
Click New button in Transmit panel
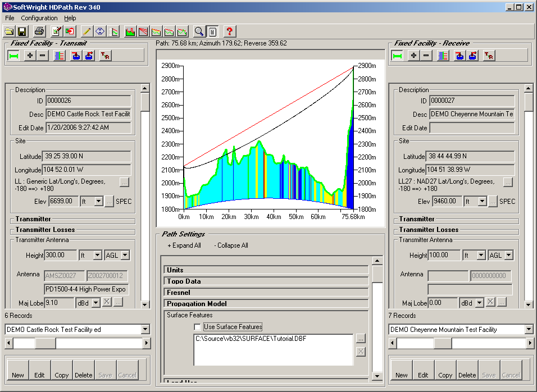coord(18,371)
